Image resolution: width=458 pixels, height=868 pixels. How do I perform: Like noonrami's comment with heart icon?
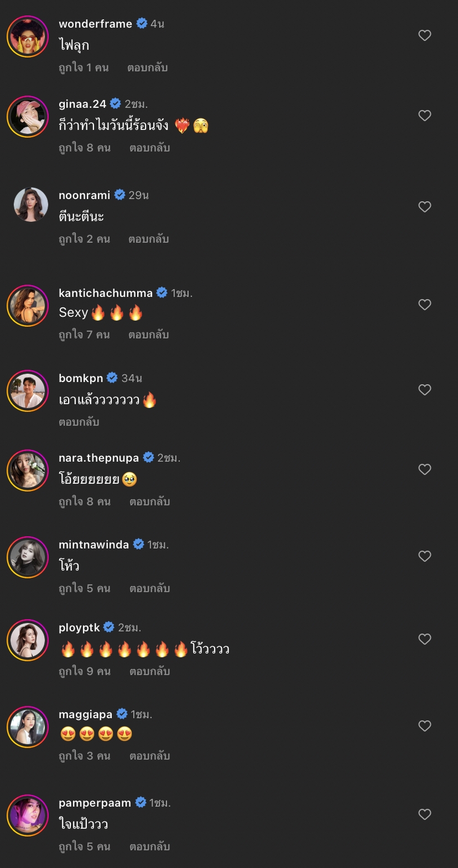tap(425, 207)
